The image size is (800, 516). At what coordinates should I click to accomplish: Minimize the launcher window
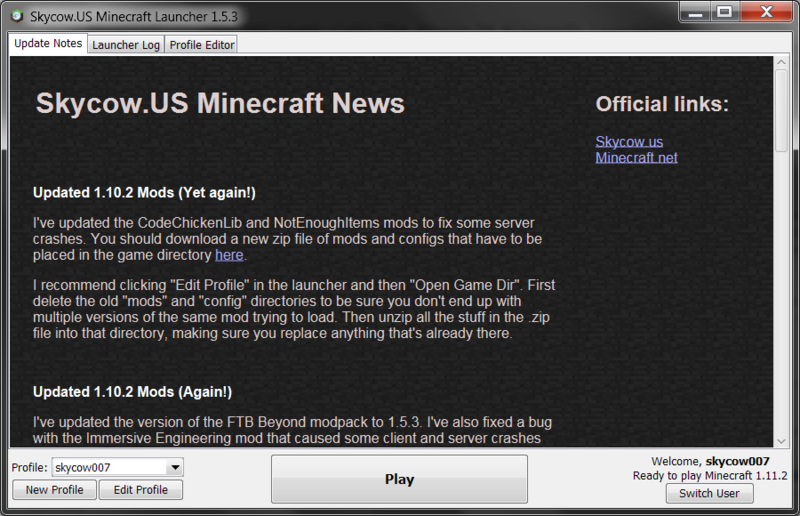[695, 12]
